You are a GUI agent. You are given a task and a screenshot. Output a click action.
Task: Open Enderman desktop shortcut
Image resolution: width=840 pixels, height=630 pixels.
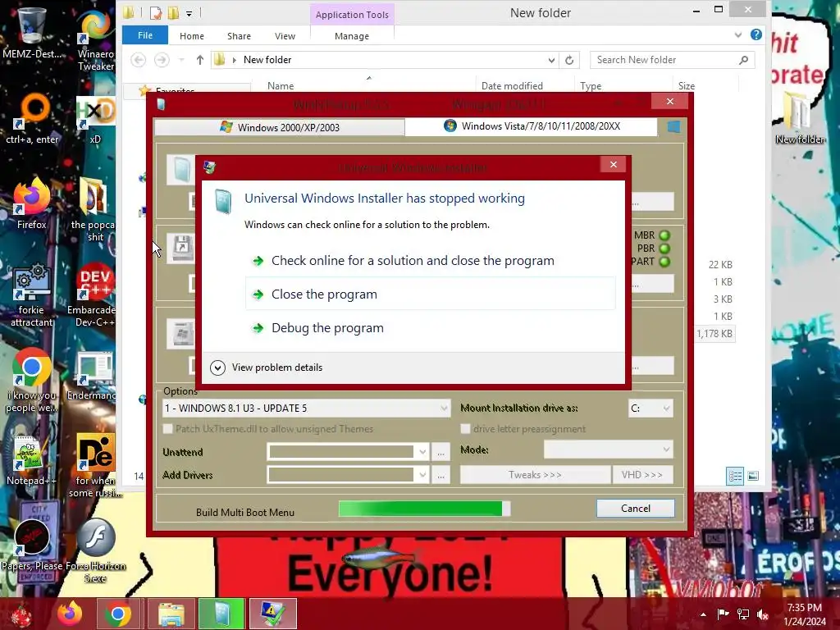(x=93, y=376)
